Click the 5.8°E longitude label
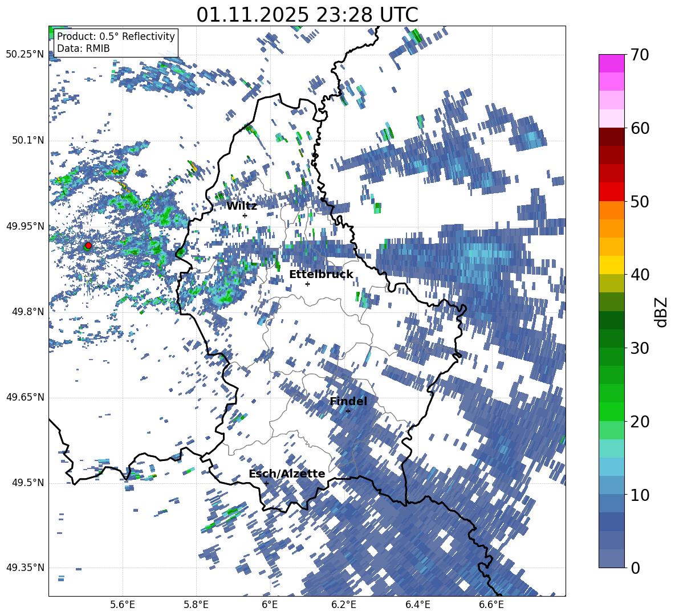The image size is (675, 616). click(x=196, y=605)
